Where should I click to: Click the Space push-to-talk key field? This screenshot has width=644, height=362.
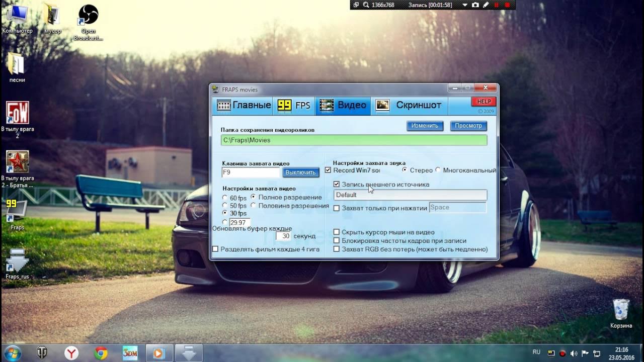coord(457,207)
